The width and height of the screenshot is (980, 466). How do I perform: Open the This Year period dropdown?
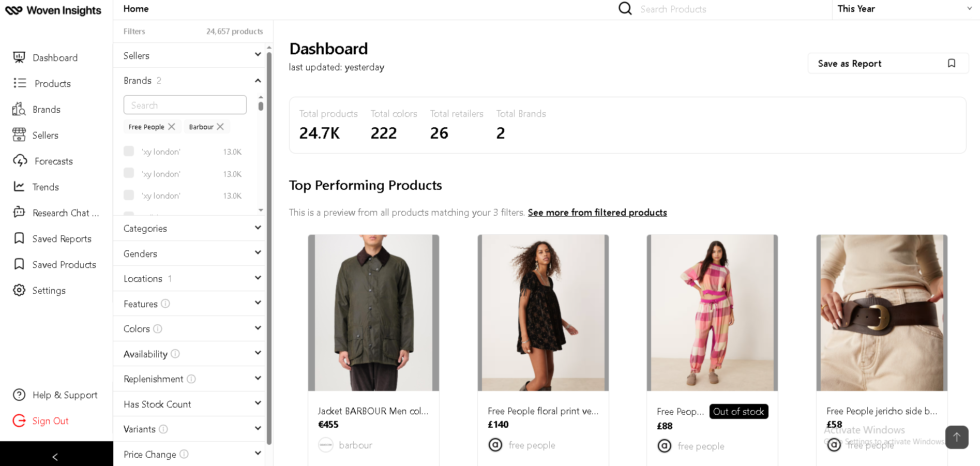point(904,9)
